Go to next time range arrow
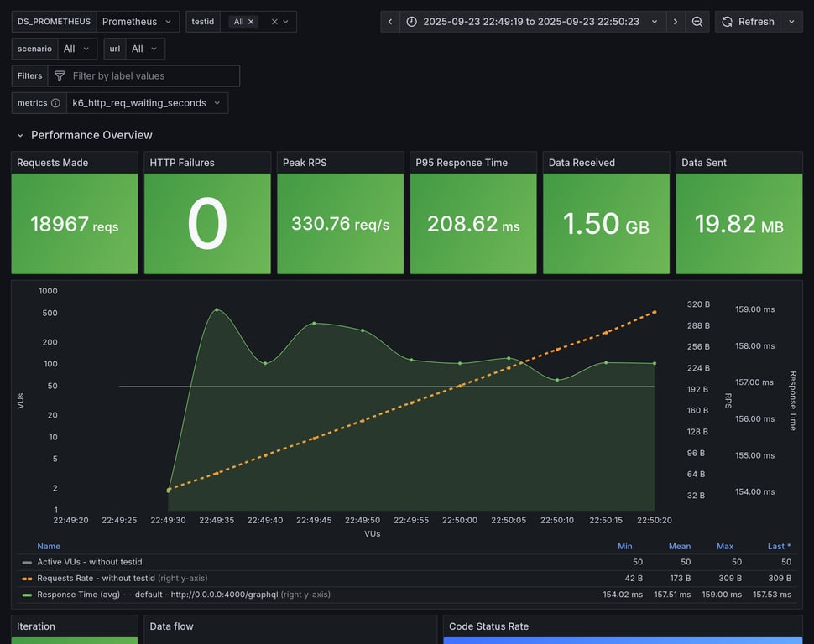Image resolution: width=814 pixels, height=644 pixels. pyautogui.click(x=676, y=22)
